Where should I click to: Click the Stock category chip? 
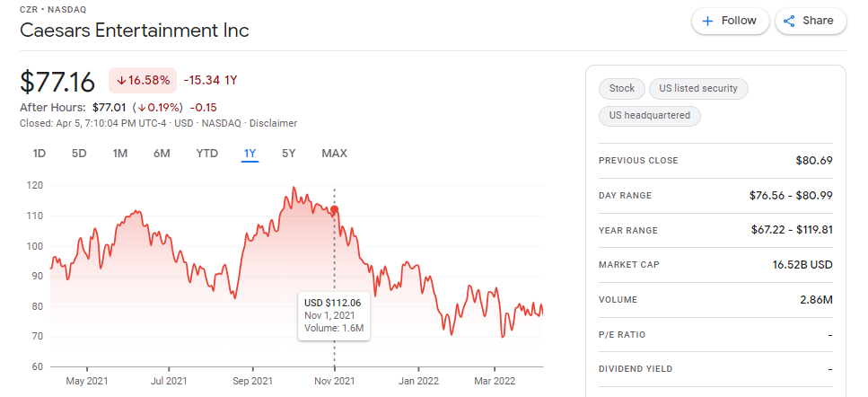622,89
